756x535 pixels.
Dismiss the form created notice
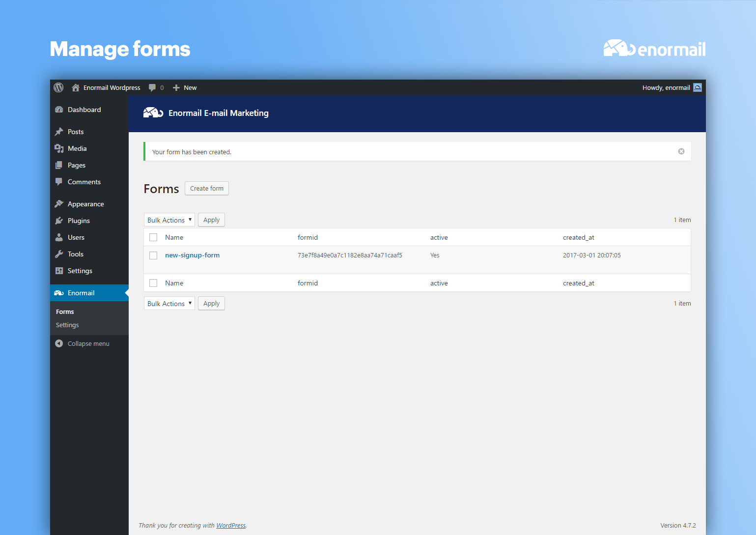(x=681, y=151)
